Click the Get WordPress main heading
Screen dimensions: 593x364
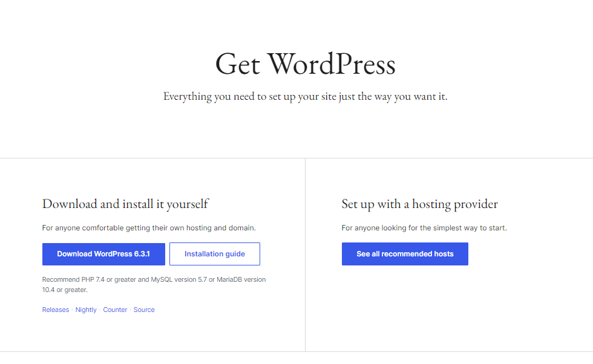tap(305, 64)
